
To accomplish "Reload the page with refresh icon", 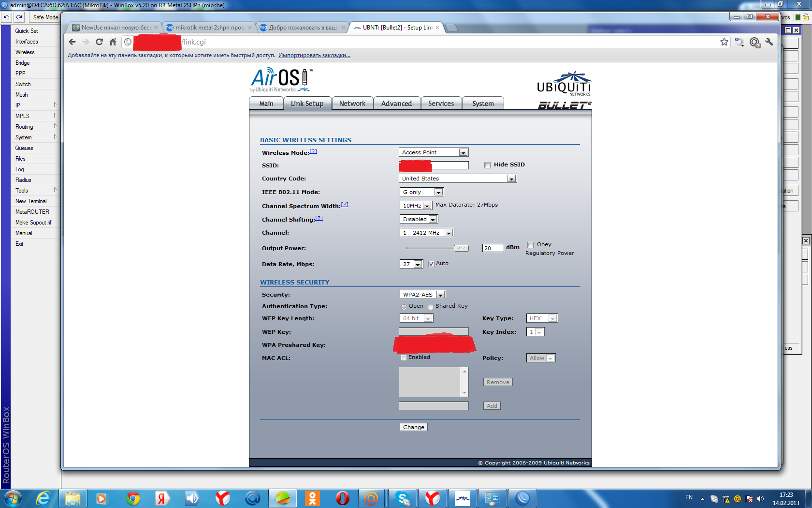I will [x=99, y=42].
